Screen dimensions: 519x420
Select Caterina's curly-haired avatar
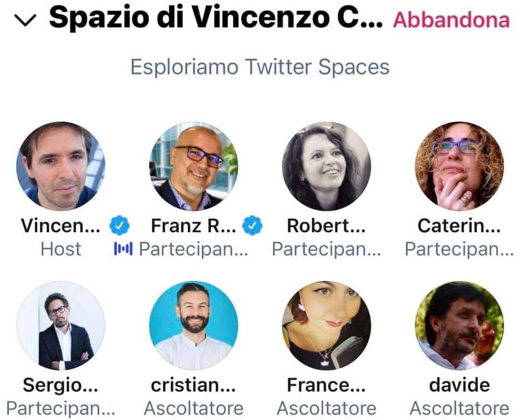[460, 166]
